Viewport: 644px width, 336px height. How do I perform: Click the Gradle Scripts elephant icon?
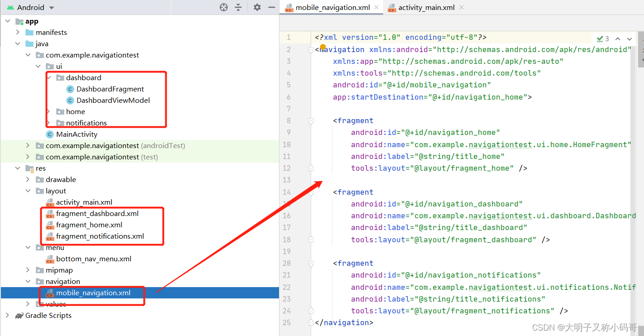(x=19, y=316)
